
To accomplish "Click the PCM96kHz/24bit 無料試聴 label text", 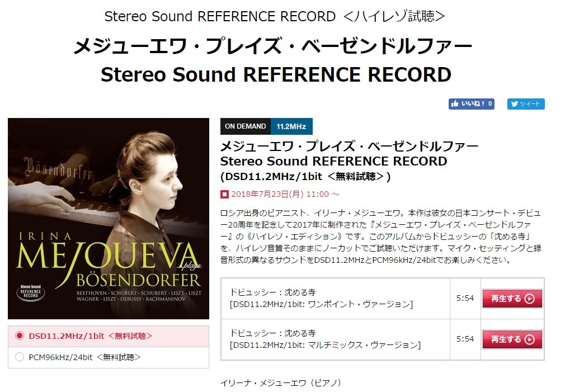I will (84, 357).
